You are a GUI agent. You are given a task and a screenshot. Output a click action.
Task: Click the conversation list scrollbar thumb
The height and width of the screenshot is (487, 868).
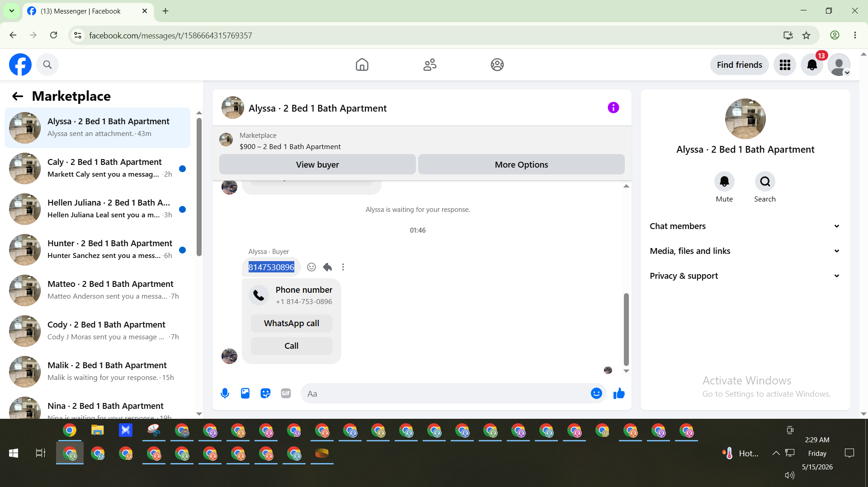(199, 187)
